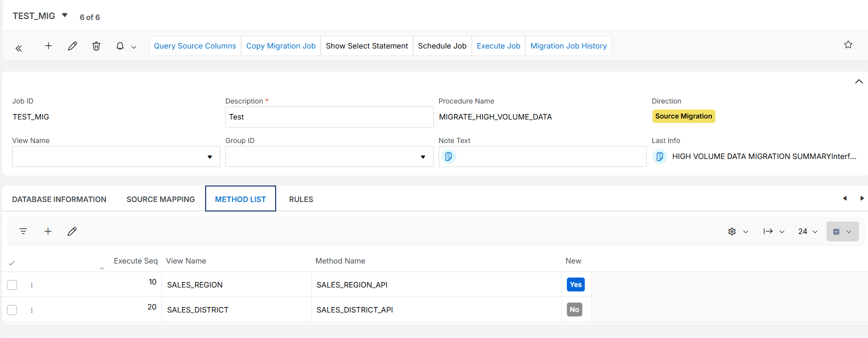
Task: Click New column header
Action: pos(573,261)
